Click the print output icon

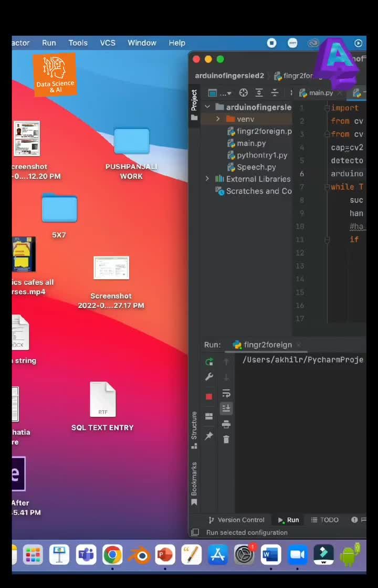pyautogui.click(x=226, y=424)
